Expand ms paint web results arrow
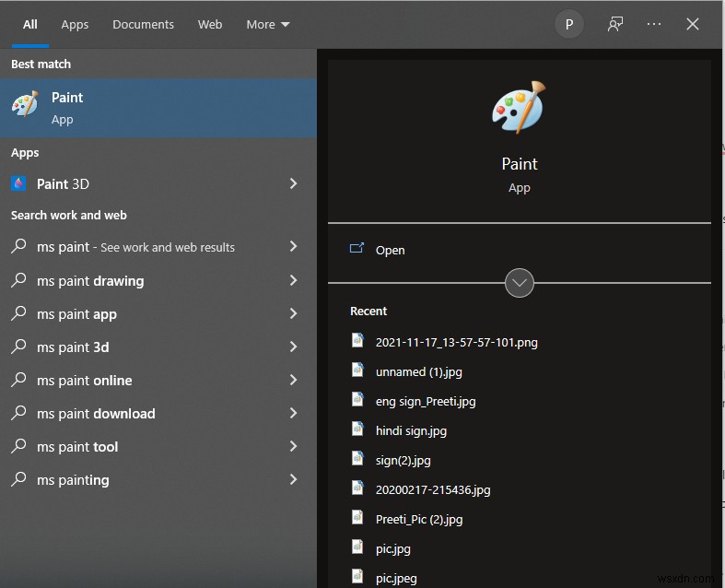This screenshot has width=725, height=588. click(x=293, y=246)
